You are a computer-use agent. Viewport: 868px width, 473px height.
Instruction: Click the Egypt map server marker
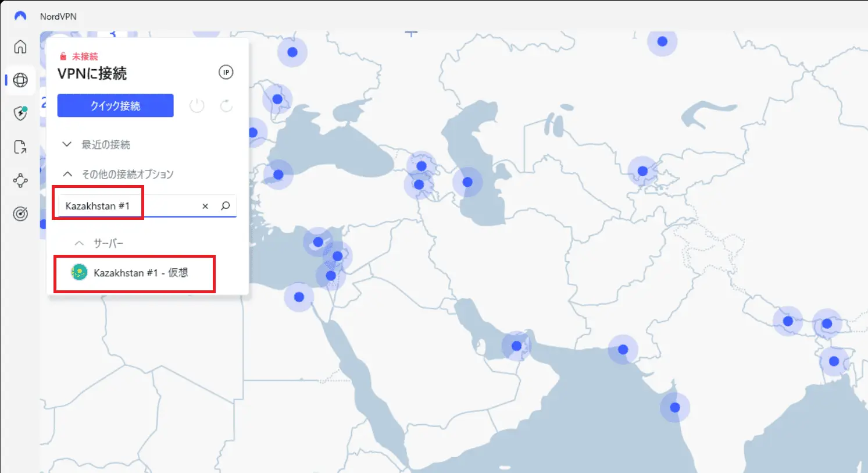point(299,297)
